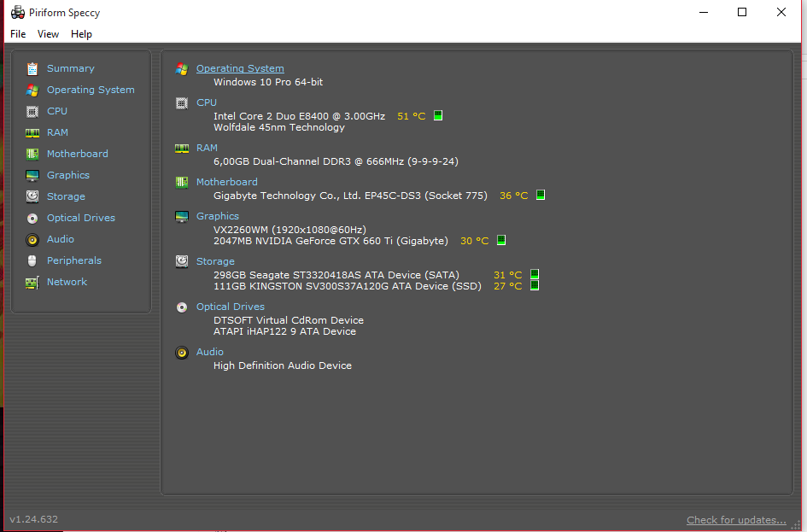
Task: Click the Optical Drives disc icon in main panel
Action: click(182, 307)
